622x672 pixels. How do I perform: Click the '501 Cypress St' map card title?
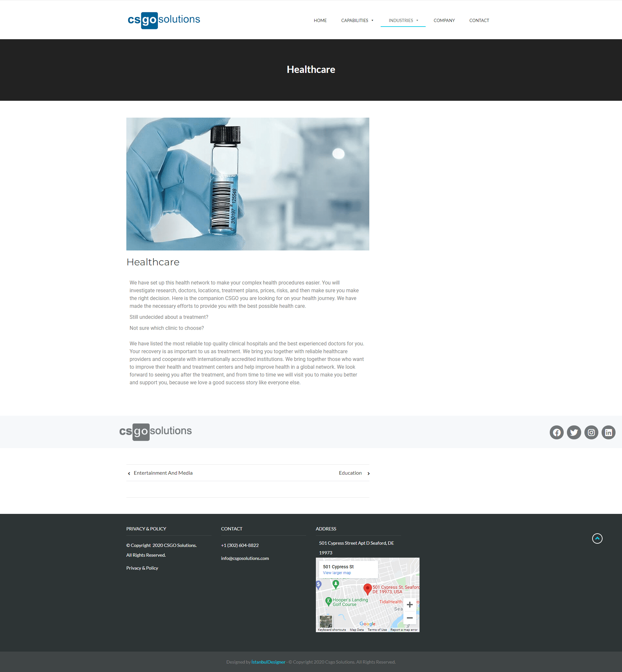[338, 567]
